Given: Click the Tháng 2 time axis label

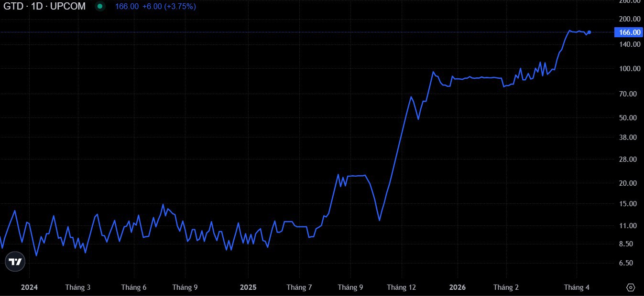Looking at the screenshot, I should (x=506, y=287).
